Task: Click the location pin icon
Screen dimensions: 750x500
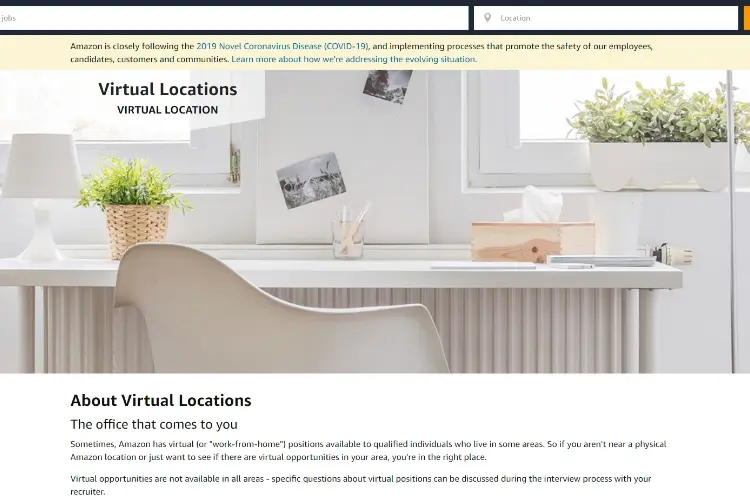Action: click(x=487, y=18)
